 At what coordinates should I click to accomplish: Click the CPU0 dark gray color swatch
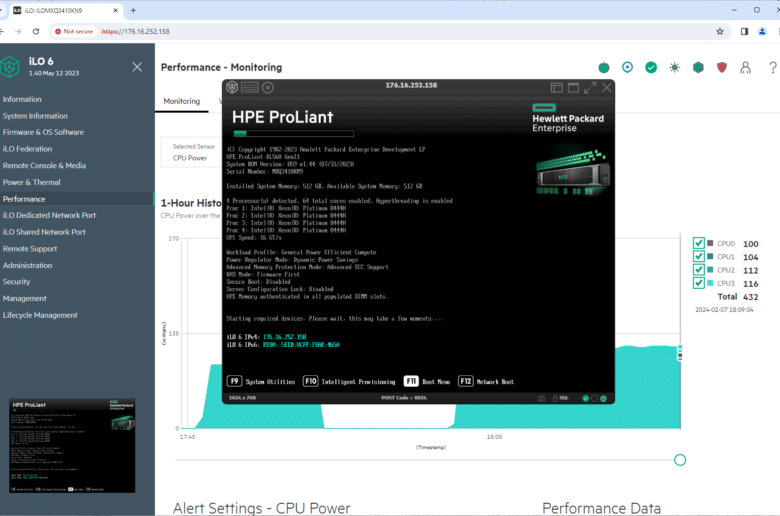point(710,243)
